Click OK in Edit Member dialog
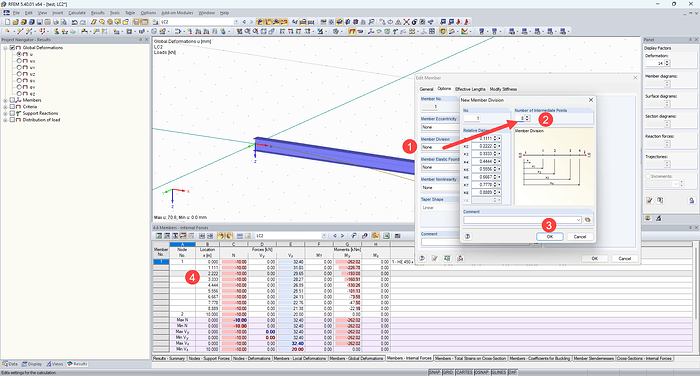Screen dimensions: 700x376 tap(595, 258)
